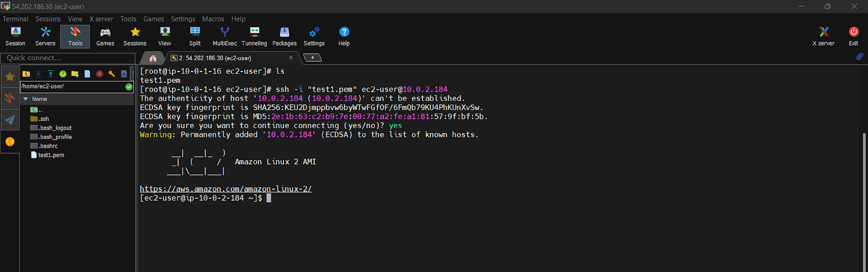
Task: Open the Tunneling tool
Action: pyautogui.click(x=254, y=36)
